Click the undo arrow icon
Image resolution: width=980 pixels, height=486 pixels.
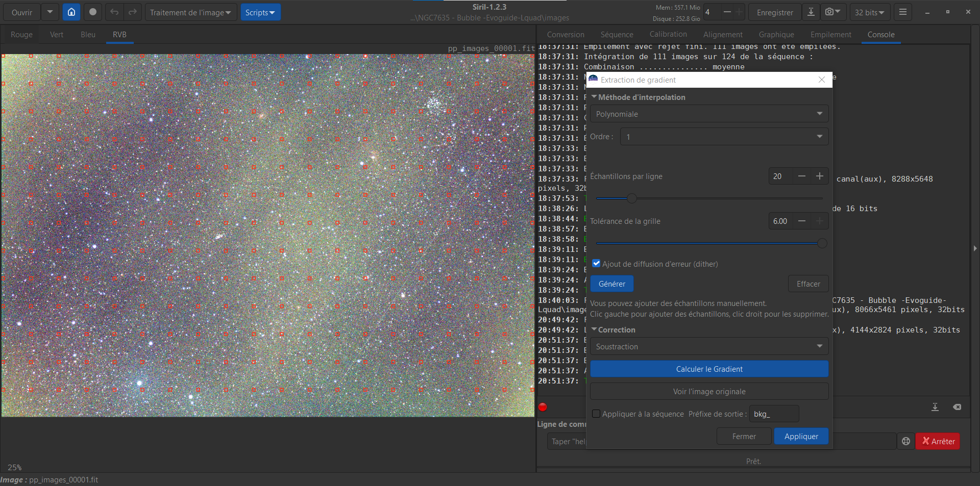click(x=114, y=12)
